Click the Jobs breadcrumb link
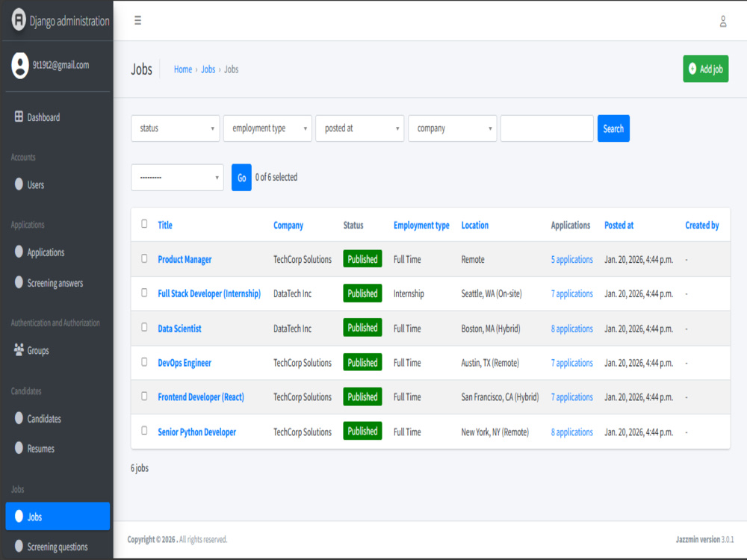 pyautogui.click(x=208, y=69)
